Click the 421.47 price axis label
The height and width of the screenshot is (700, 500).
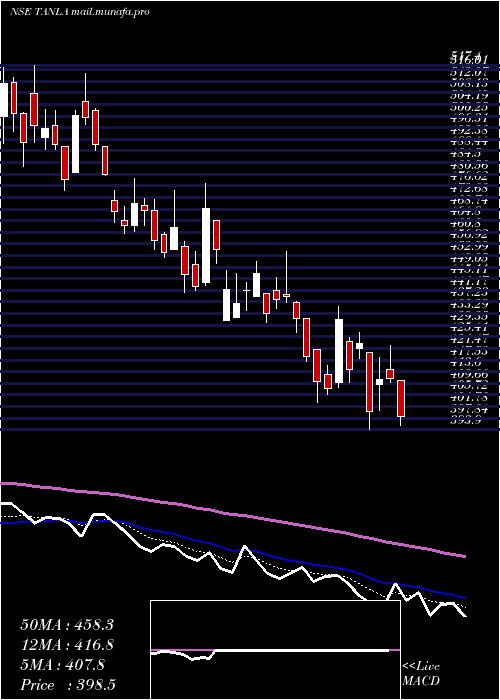pyautogui.click(x=469, y=341)
